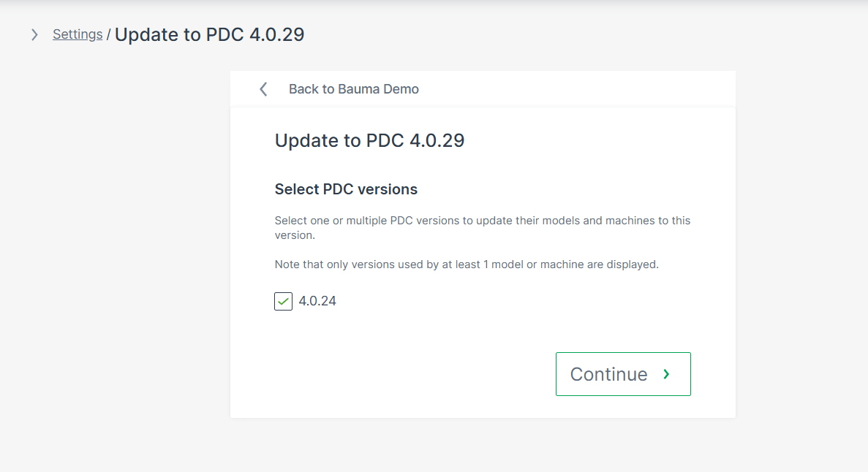868x472 pixels.
Task: Uncheck the 4.0.24 version checkbox
Action: pos(283,301)
